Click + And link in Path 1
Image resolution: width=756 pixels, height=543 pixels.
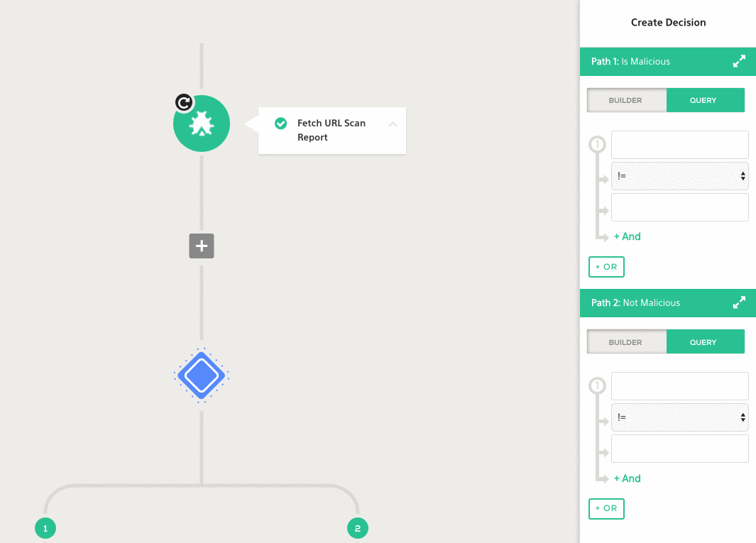627,236
